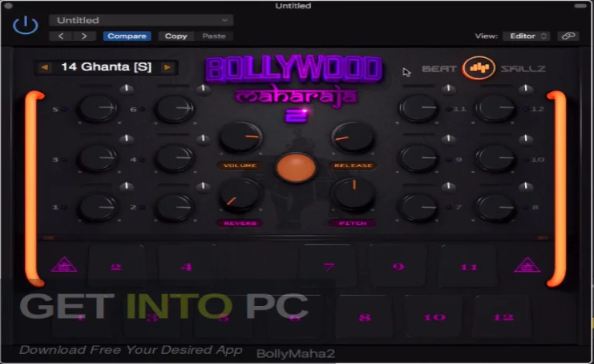Trigger drum pad 11
Viewport: 594px width, 364px height.
(x=469, y=267)
